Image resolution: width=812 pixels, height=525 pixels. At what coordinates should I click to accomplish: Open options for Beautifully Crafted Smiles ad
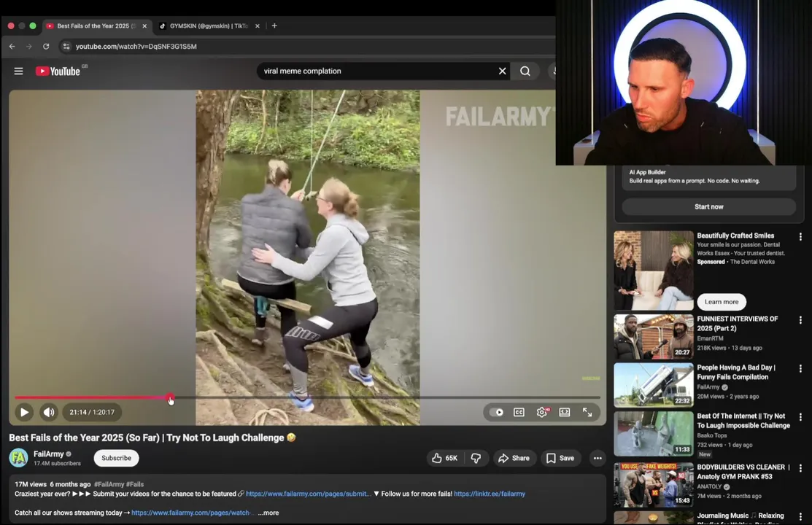pyautogui.click(x=800, y=236)
